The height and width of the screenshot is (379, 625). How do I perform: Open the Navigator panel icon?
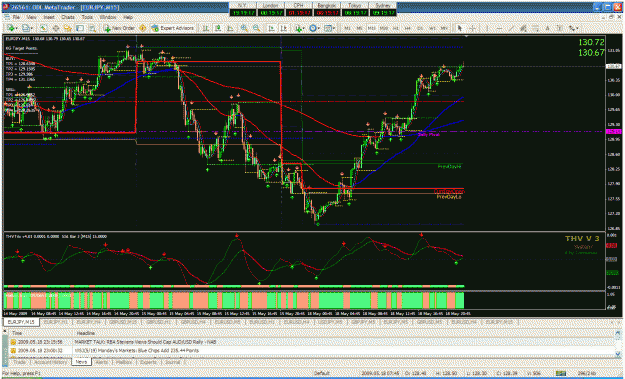pyautogui.click(x=68, y=28)
